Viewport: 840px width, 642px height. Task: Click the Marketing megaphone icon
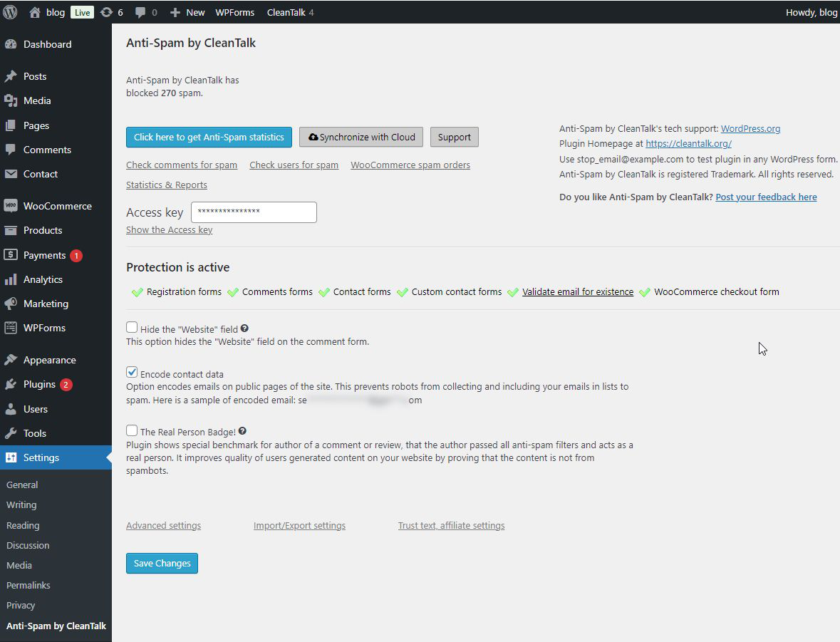pos(11,304)
